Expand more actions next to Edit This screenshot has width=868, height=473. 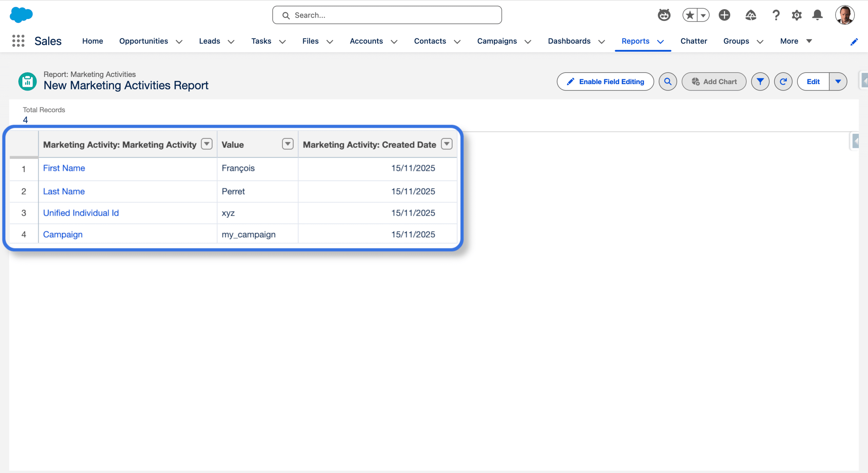838,82
